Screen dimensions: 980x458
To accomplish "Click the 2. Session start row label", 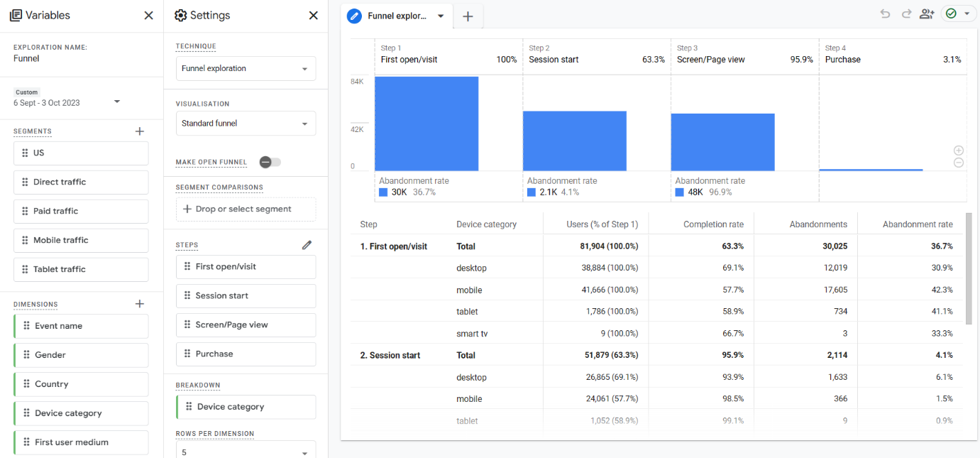I will coord(390,355).
